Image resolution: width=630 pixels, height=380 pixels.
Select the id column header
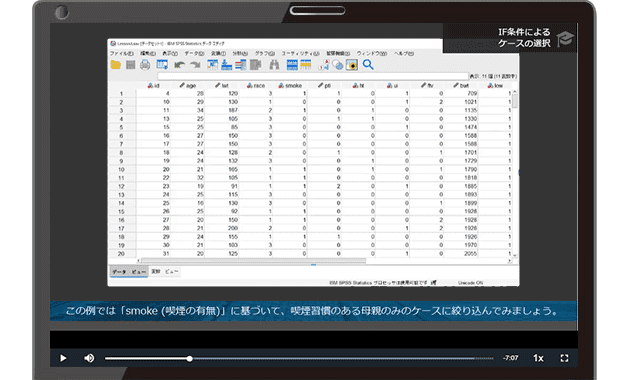(x=154, y=86)
